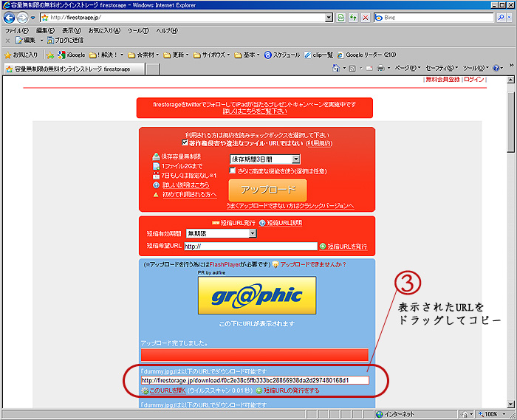
Task: Open the ツール(O) command bar menu
Action: [x=476, y=68]
